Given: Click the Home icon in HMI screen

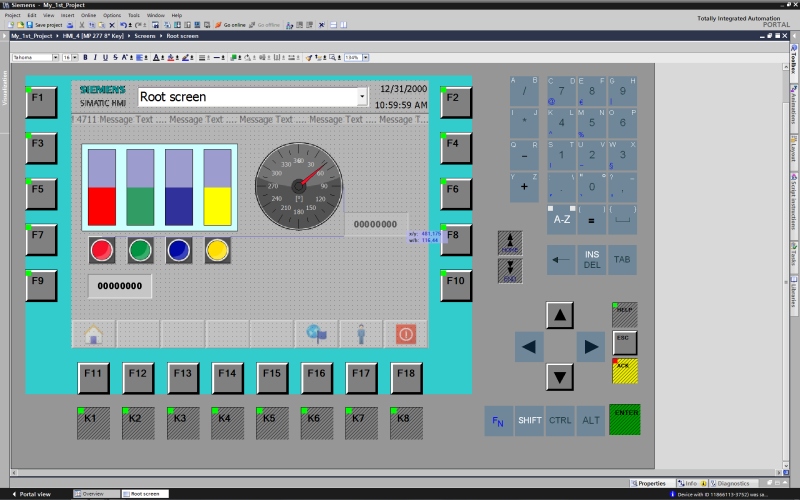Looking at the screenshot, I should [94, 334].
